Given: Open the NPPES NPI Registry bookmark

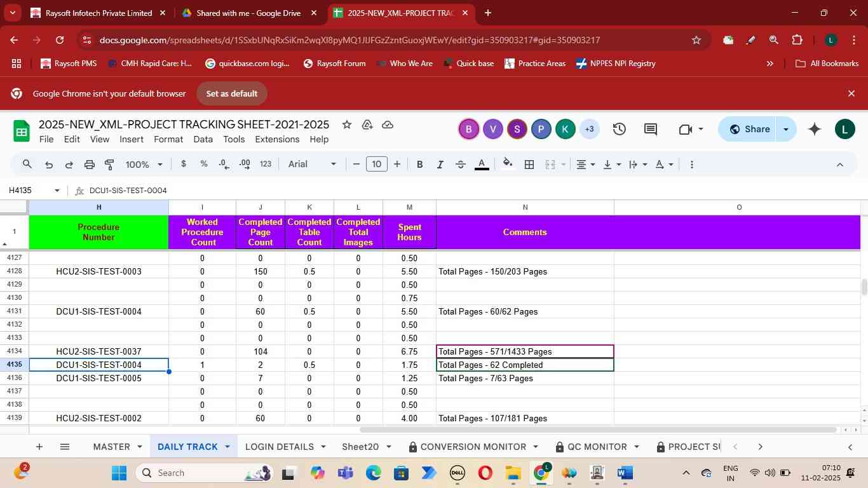Looking at the screenshot, I should tap(615, 64).
